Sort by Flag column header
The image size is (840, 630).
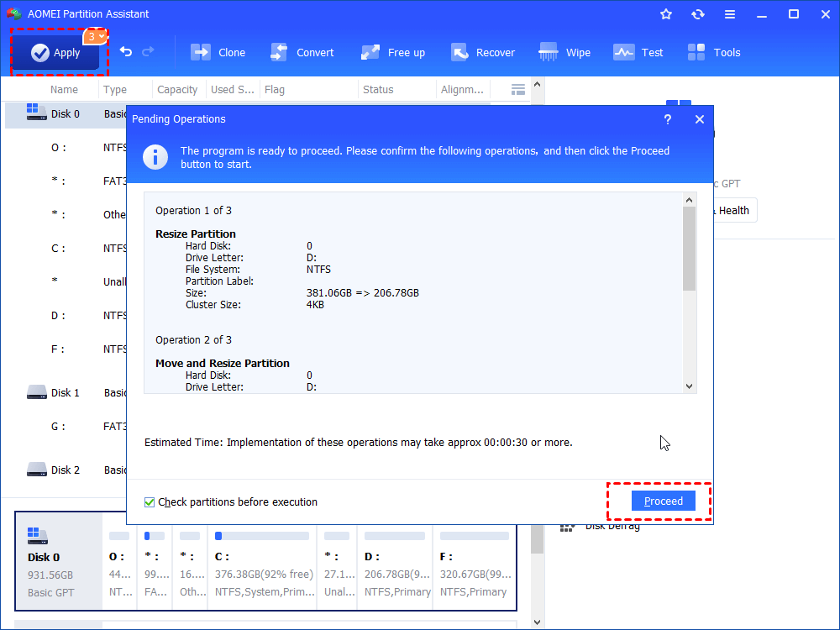[x=275, y=90]
